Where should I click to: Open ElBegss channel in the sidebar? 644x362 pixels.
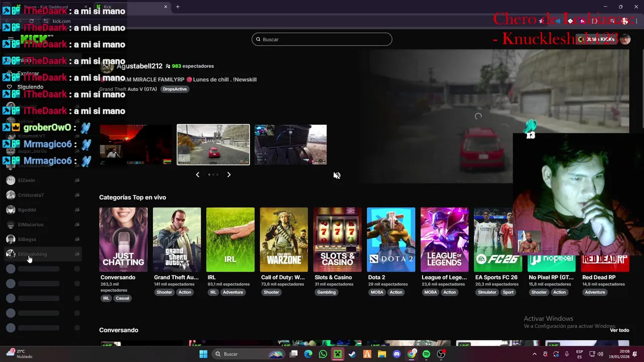(43, 239)
